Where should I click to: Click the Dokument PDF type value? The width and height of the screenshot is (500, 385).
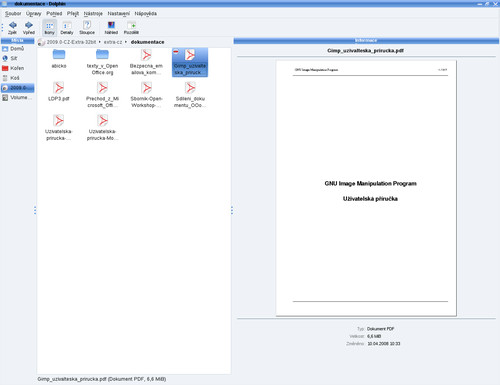pyautogui.click(x=380, y=329)
